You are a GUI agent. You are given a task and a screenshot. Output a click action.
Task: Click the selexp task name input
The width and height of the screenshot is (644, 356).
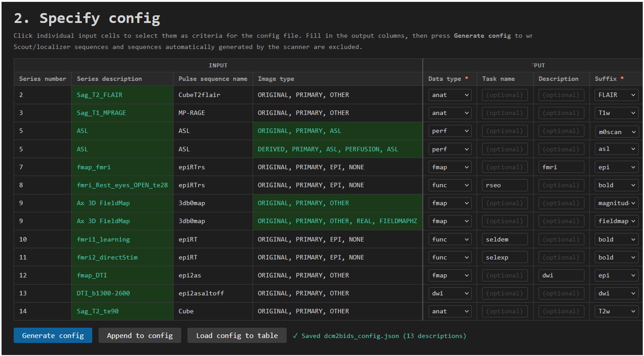pos(504,257)
